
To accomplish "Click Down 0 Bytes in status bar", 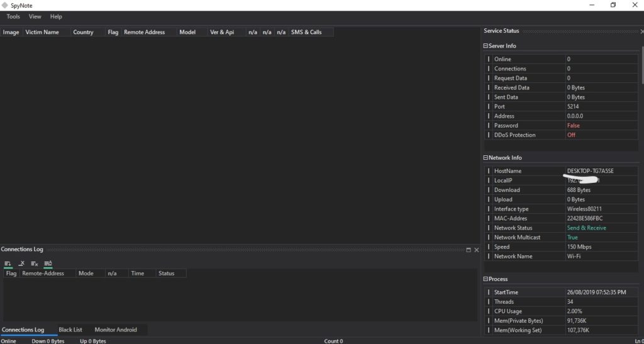I will pos(48,341).
